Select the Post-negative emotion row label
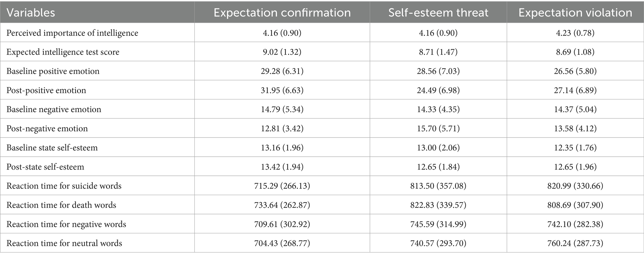Image resolution: width=644 pixels, height=258 pixels. coord(47,129)
